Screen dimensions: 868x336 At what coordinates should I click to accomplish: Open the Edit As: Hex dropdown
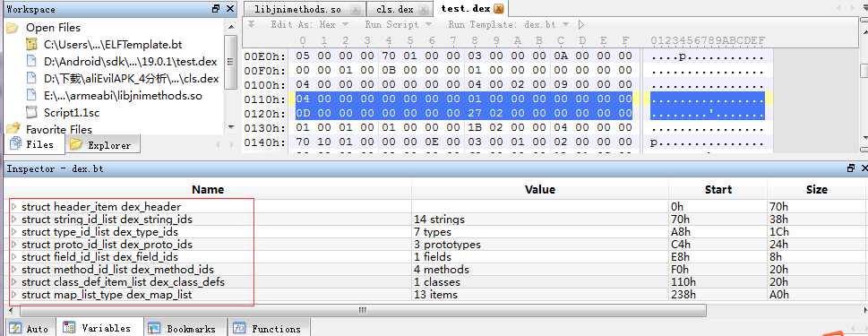pos(310,24)
